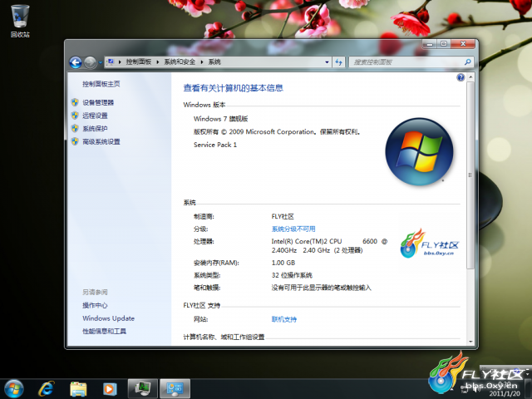
Task: Select the Windows 7 旗舰版 text
Action: point(220,119)
